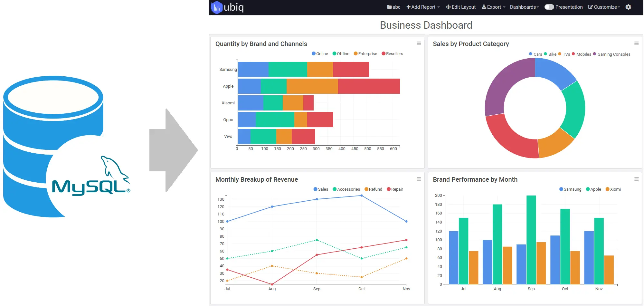This screenshot has height=306, width=644.
Task: Toggle Samsung in brand performance legend
Action: [x=570, y=189]
